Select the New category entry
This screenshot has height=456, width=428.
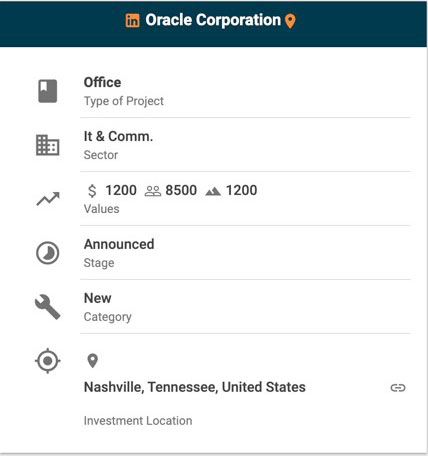[x=245, y=307]
